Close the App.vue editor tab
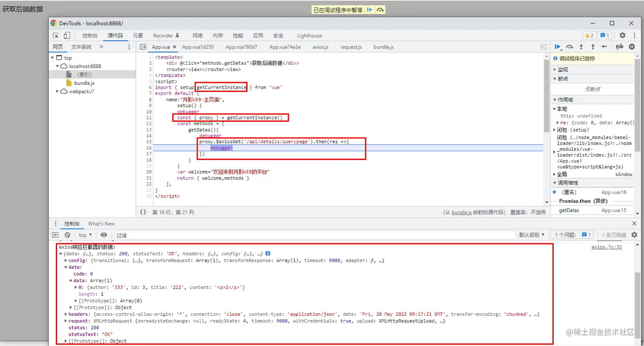Viewport: 644px width, 346px height. (175, 47)
